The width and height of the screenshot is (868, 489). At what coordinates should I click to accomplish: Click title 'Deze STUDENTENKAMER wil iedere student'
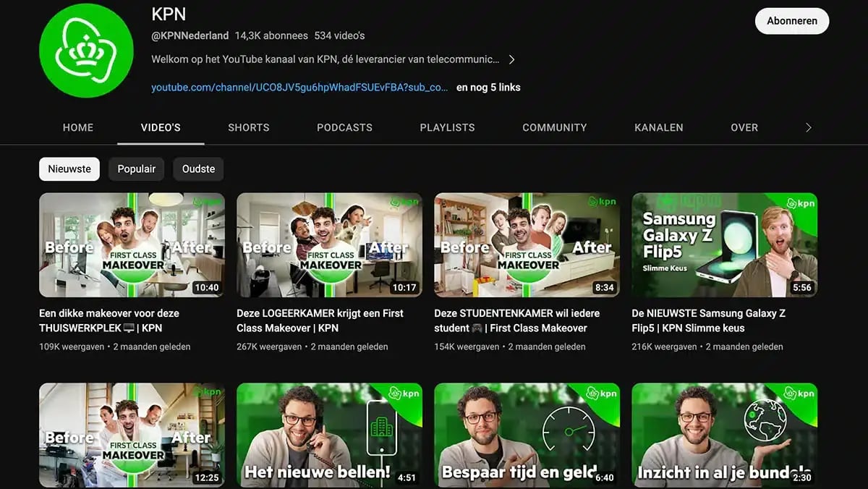516,320
